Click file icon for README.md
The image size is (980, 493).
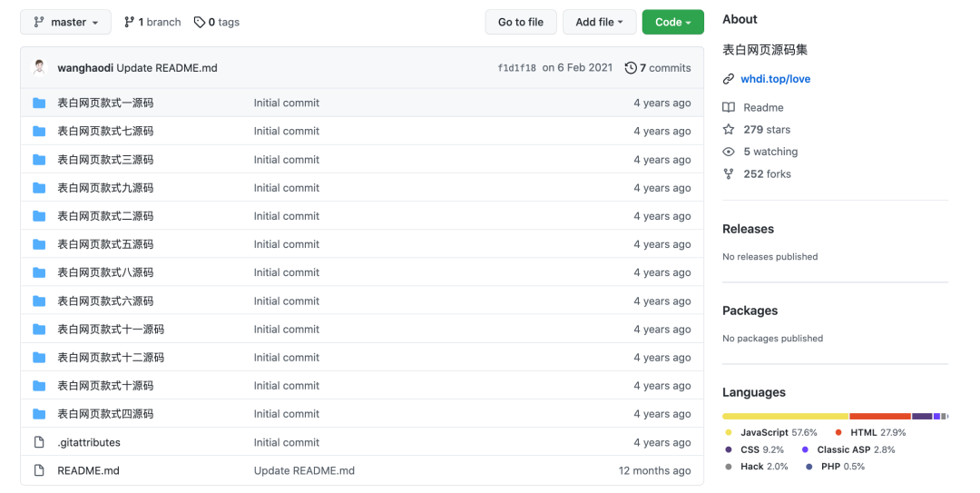pos(39,470)
